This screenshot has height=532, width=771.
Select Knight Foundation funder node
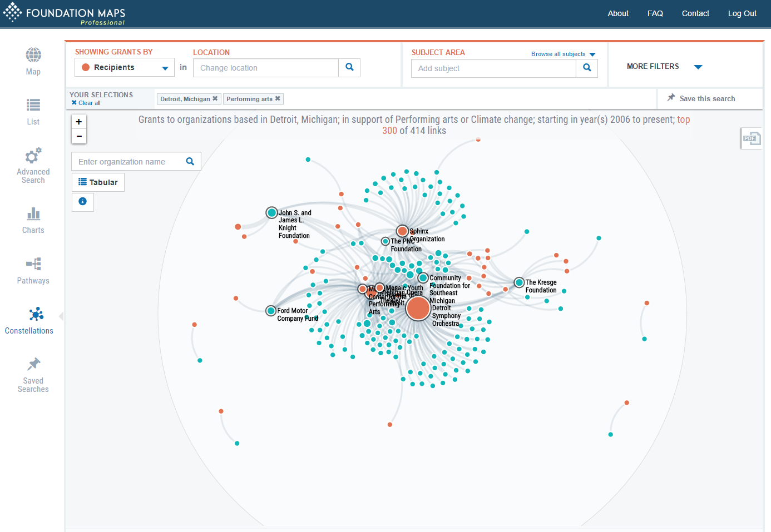(271, 212)
